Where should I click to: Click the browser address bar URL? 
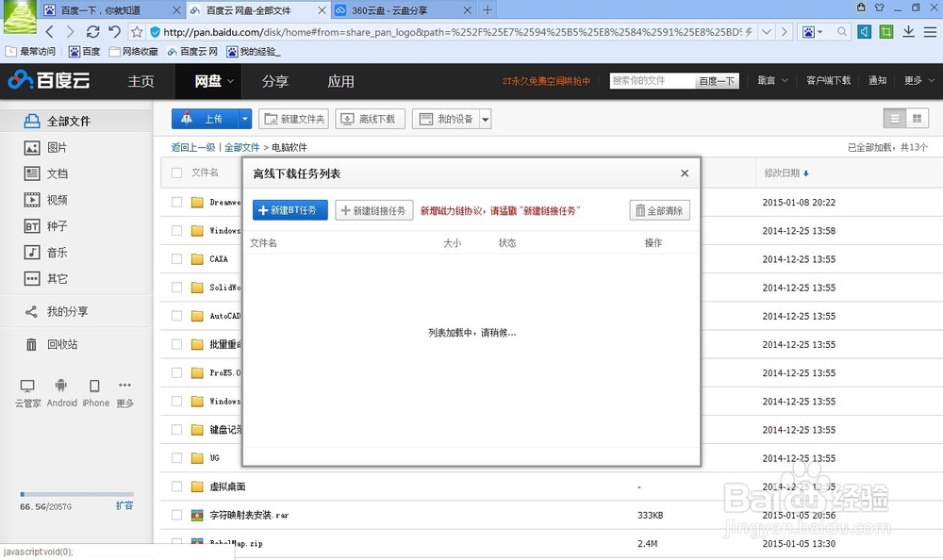click(453, 32)
